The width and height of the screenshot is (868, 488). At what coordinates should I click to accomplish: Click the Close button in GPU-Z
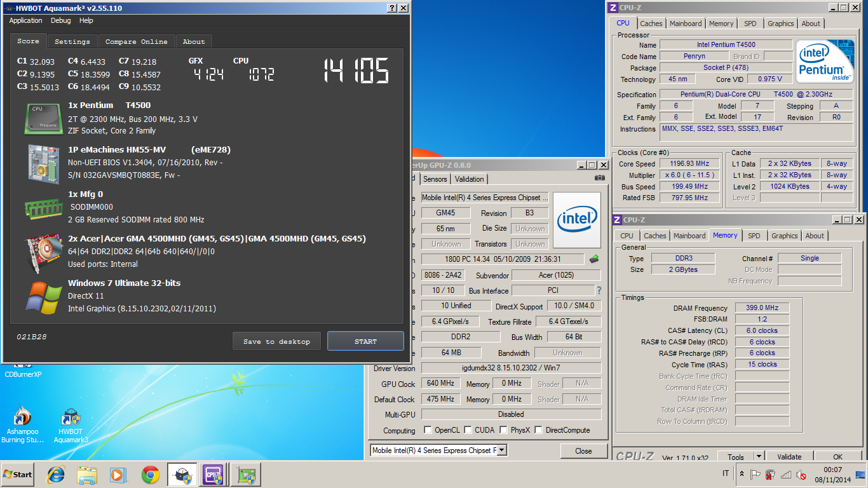coord(583,451)
